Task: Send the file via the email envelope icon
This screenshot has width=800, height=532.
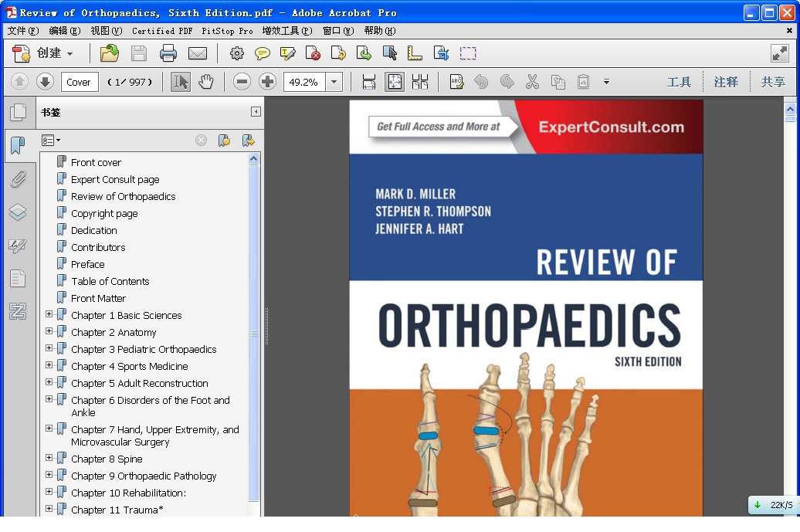Action: [198, 53]
